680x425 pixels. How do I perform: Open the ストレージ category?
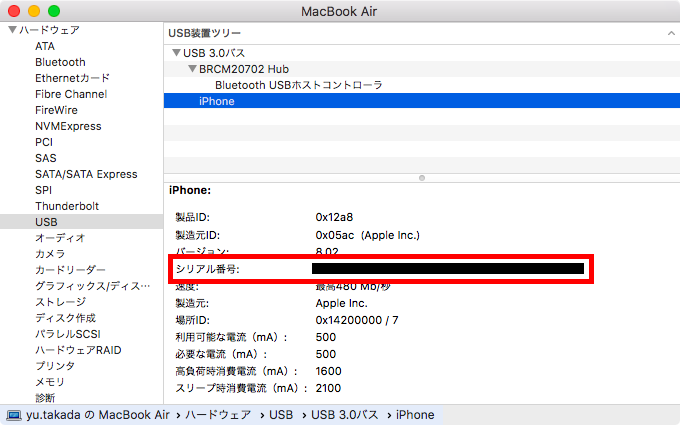[x=61, y=302]
